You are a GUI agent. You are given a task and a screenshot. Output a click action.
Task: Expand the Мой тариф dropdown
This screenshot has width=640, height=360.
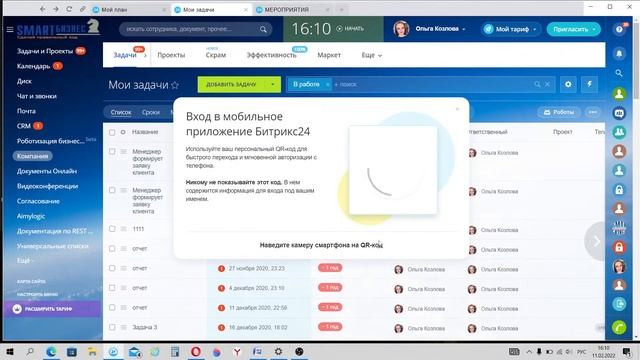(x=535, y=29)
